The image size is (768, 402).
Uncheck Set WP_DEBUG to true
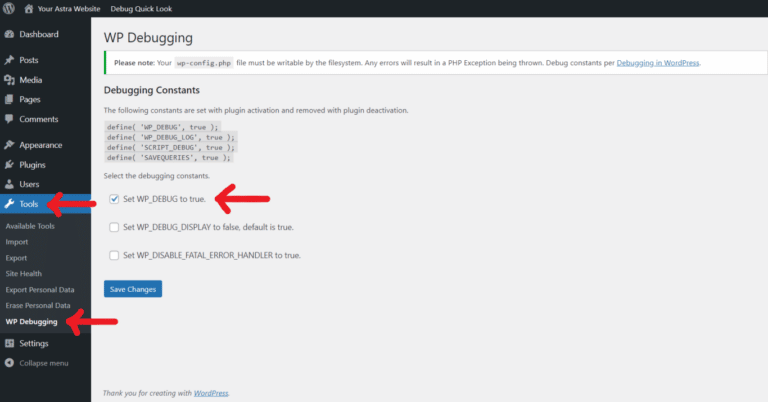(x=114, y=199)
